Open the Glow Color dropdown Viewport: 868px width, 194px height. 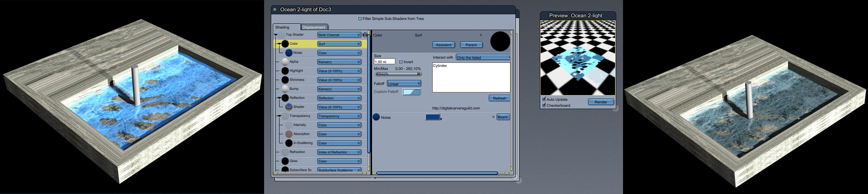point(339,161)
